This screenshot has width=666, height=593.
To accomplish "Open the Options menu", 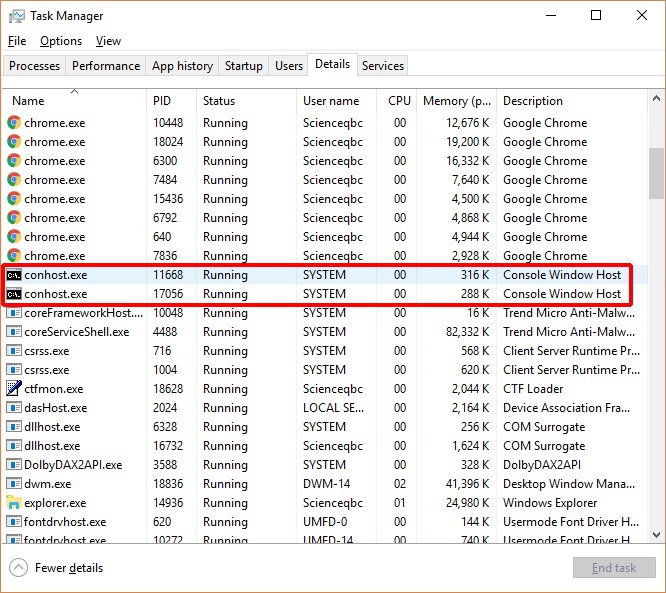I will (x=61, y=41).
